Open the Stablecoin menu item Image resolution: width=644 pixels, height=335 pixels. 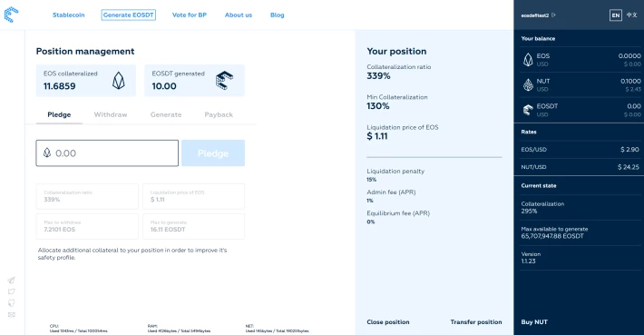point(69,15)
